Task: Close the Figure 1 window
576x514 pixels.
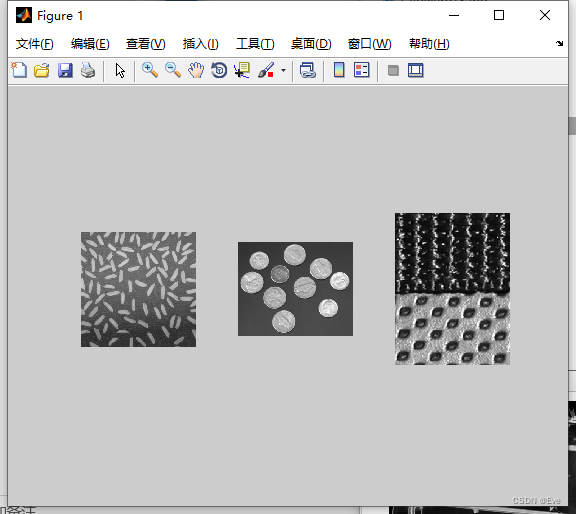Action: click(x=545, y=15)
